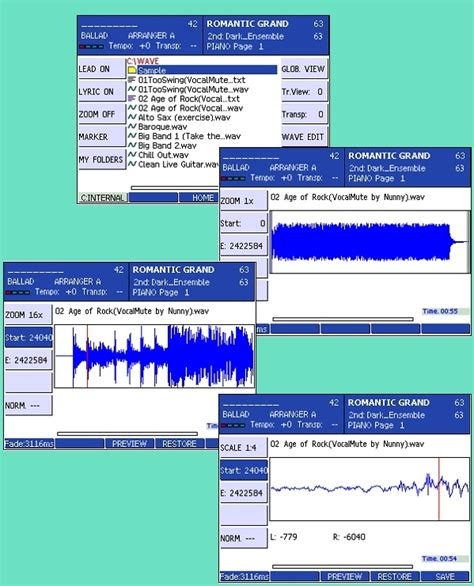
Task: Open WAVE EDIT
Action: [x=304, y=137]
